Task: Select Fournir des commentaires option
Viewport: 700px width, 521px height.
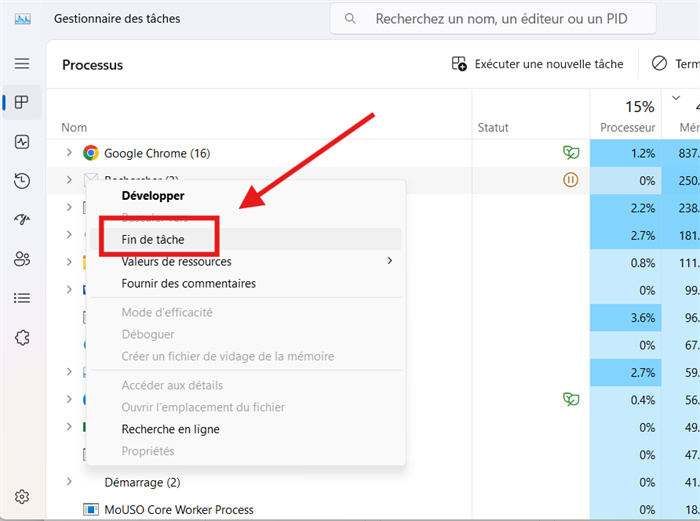Action: 188,284
